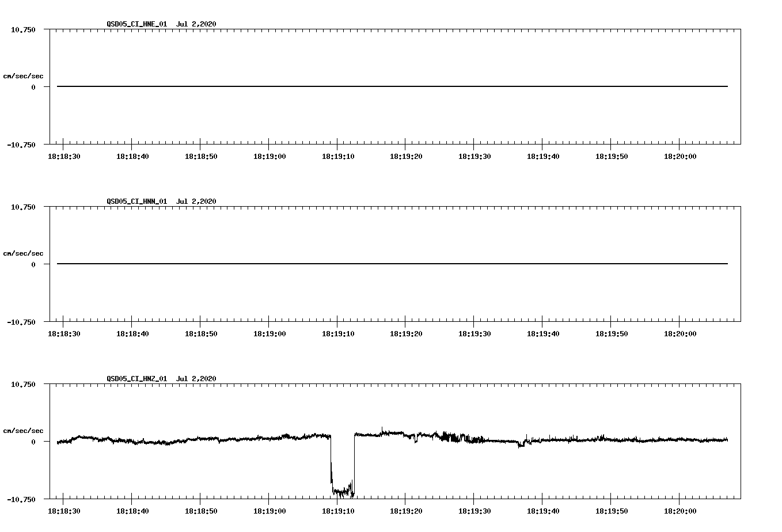
Task: Click the 18:19:20 time label on HNE plot
Action: [406, 156]
